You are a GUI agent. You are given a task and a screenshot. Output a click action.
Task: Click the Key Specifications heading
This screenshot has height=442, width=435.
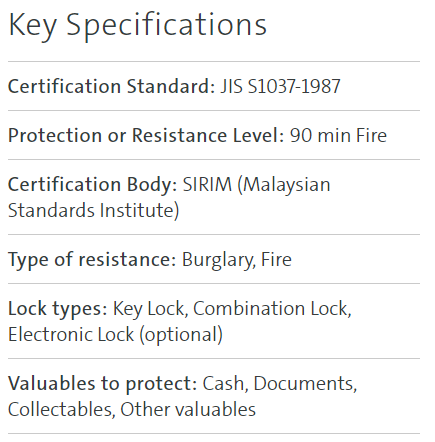pyautogui.click(x=137, y=26)
